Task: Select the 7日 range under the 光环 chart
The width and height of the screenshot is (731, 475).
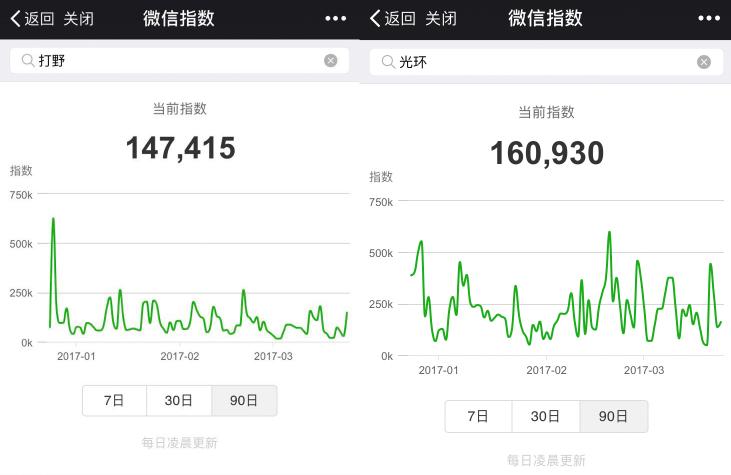Action: [478, 416]
